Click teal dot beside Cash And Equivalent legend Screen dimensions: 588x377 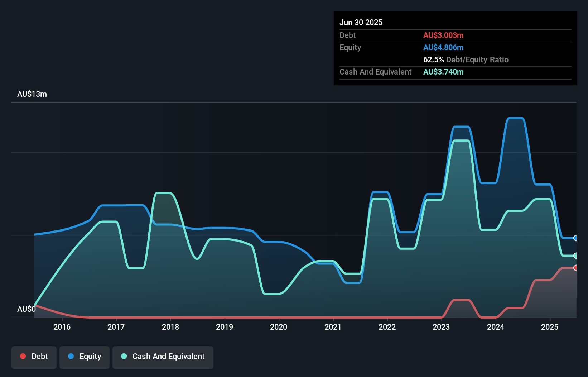coord(124,356)
